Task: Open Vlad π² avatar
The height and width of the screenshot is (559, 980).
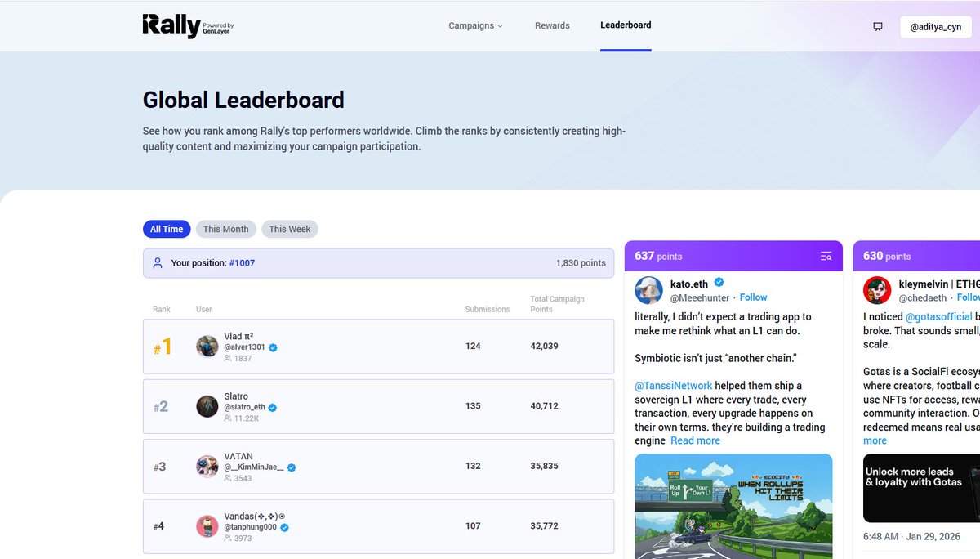Action: click(207, 346)
